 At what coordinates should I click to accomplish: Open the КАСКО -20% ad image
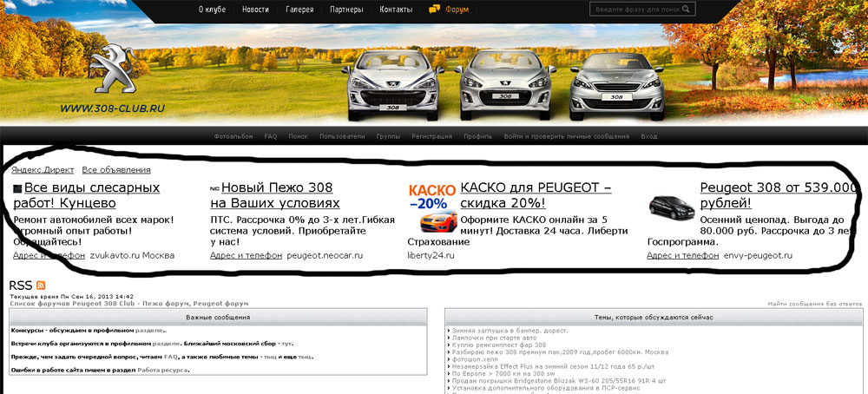click(x=432, y=208)
